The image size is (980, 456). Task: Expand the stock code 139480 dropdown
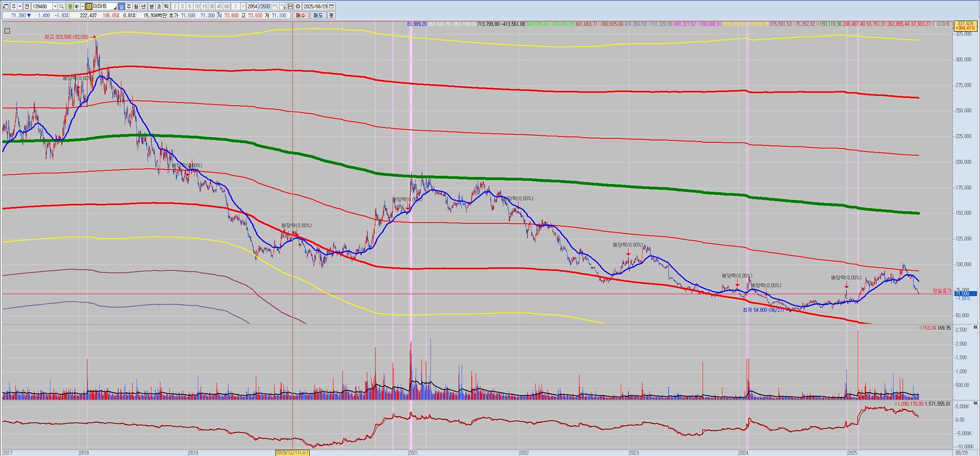pos(55,7)
